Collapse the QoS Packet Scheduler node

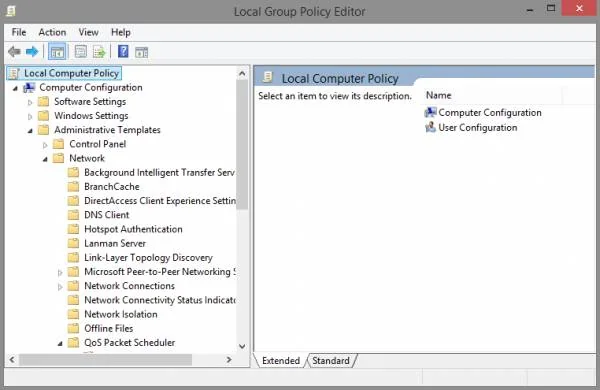pos(60,344)
